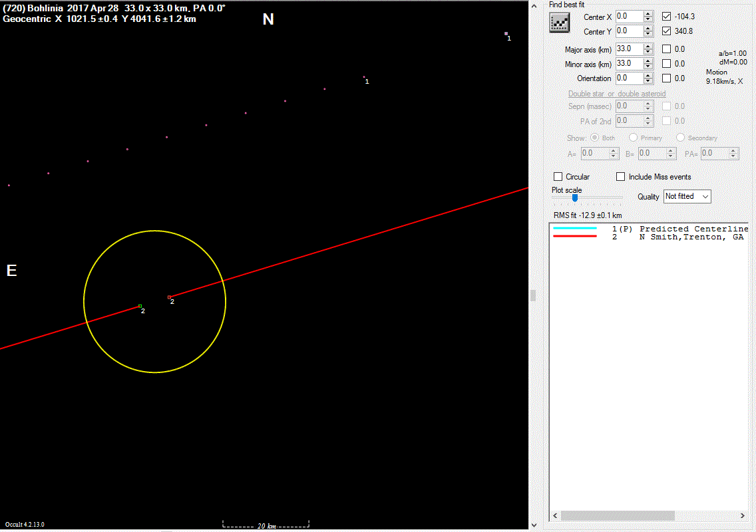Enable the Minor axis fit checkbox
The width and height of the screenshot is (756, 532).
pyautogui.click(x=667, y=64)
